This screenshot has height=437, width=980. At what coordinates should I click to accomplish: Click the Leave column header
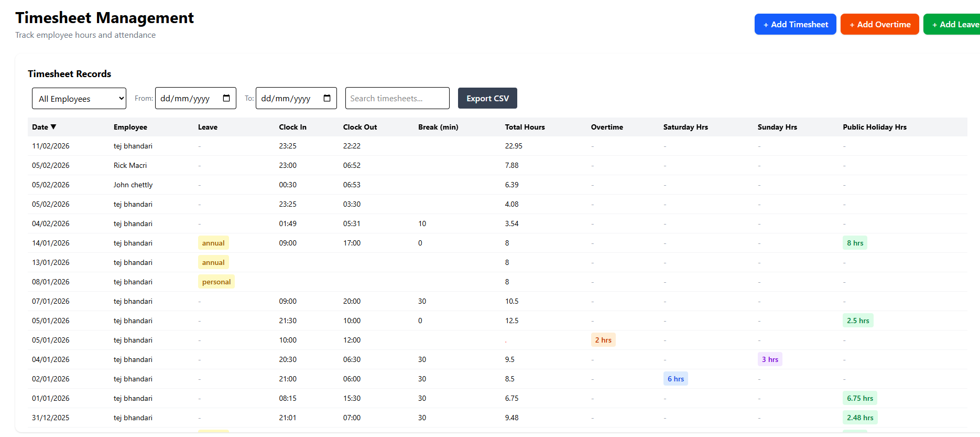pos(208,127)
